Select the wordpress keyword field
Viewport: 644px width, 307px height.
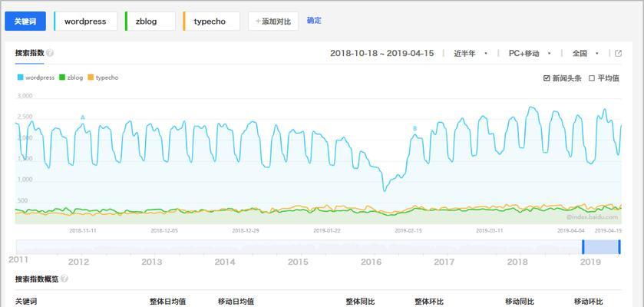tap(85, 21)
